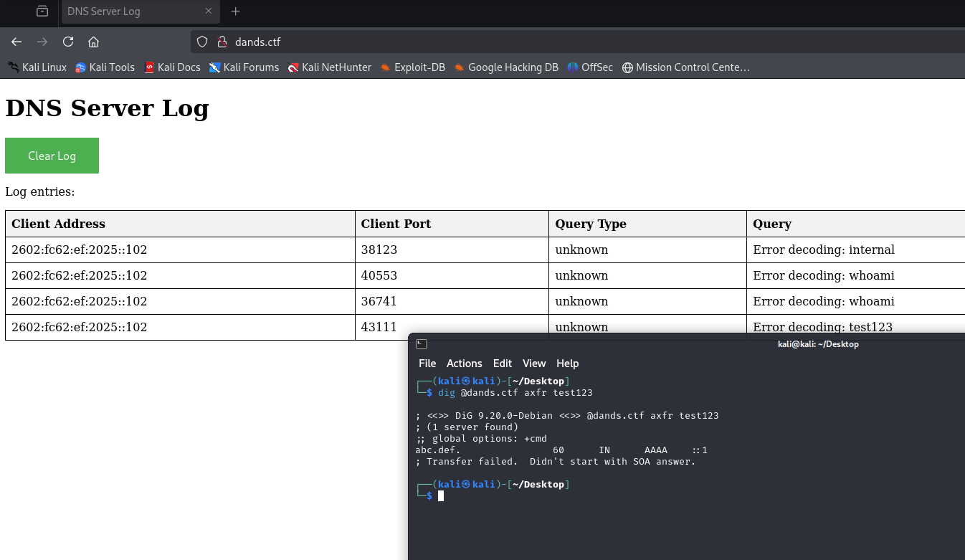Open the terminal Help menu
The image size is (965, 560).
coord(567,364)
